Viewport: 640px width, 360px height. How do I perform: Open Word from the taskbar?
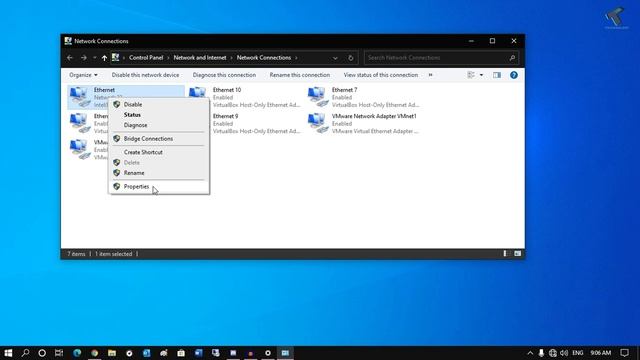[x=198, y=353]
